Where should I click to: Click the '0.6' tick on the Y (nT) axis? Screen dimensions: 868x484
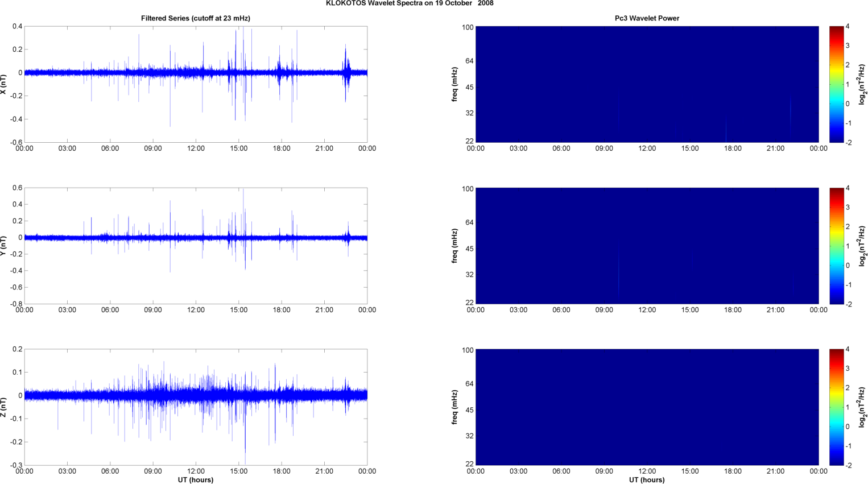tap(17, 188)
